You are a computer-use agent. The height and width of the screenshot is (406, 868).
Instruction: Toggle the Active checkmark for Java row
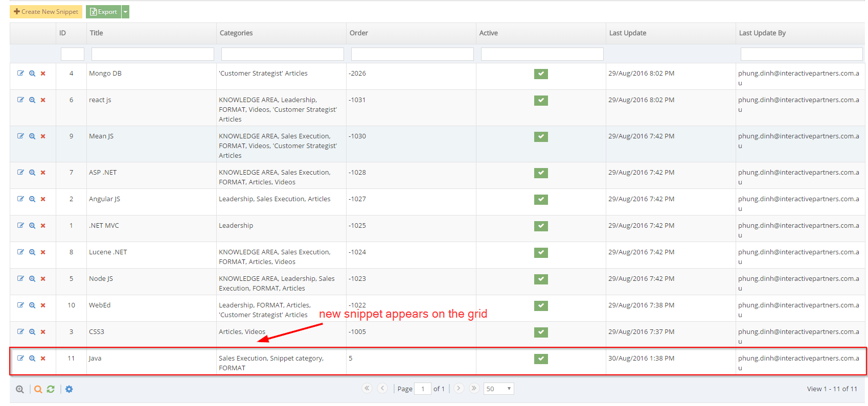coord(541,359)
